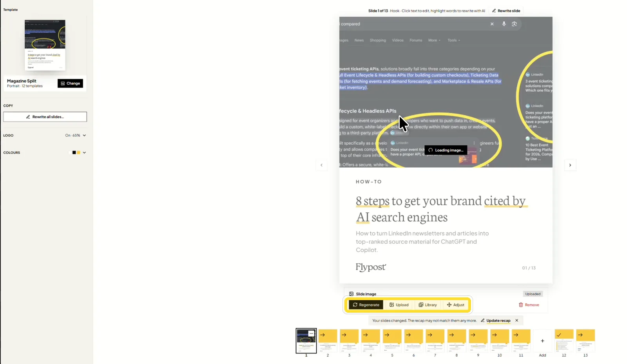The width and height of the screenshot is (627, 364).
Task: Click the yellow colour swatch
Action: click(78, 152)
